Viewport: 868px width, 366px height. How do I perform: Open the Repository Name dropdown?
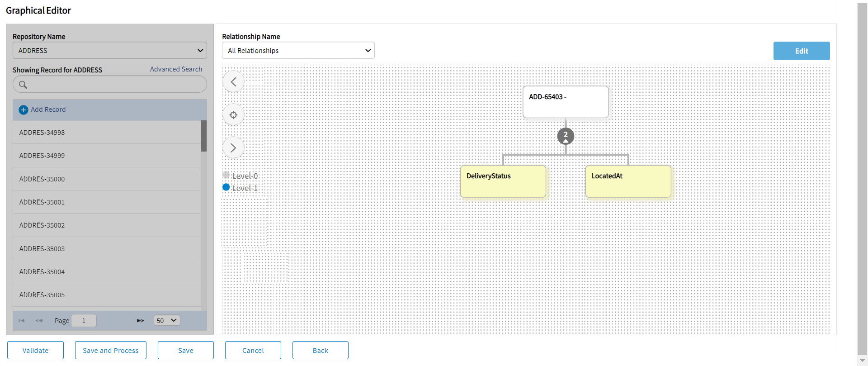110,51
